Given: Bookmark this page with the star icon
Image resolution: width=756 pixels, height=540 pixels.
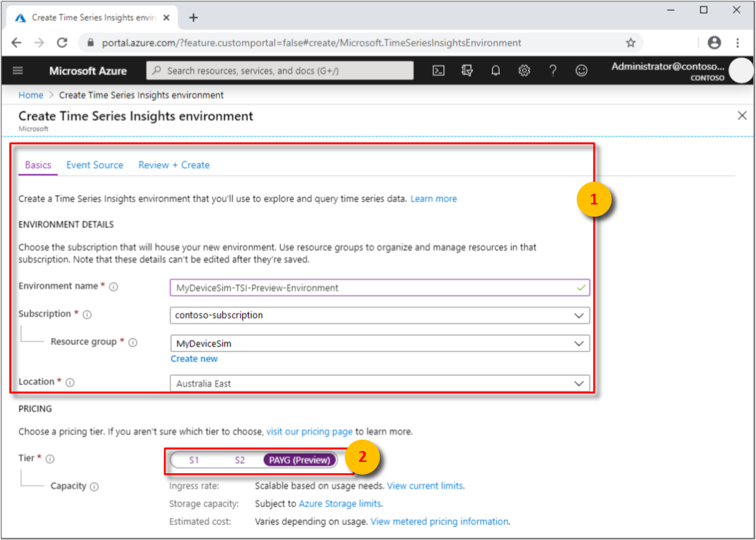Looking at the screenshot, I should click(x=631, y=43).
